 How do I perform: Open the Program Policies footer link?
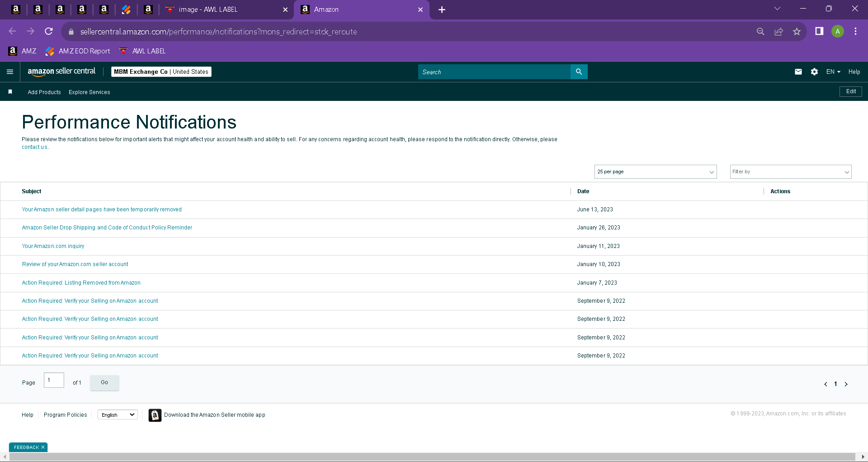(x=66, y=415)
